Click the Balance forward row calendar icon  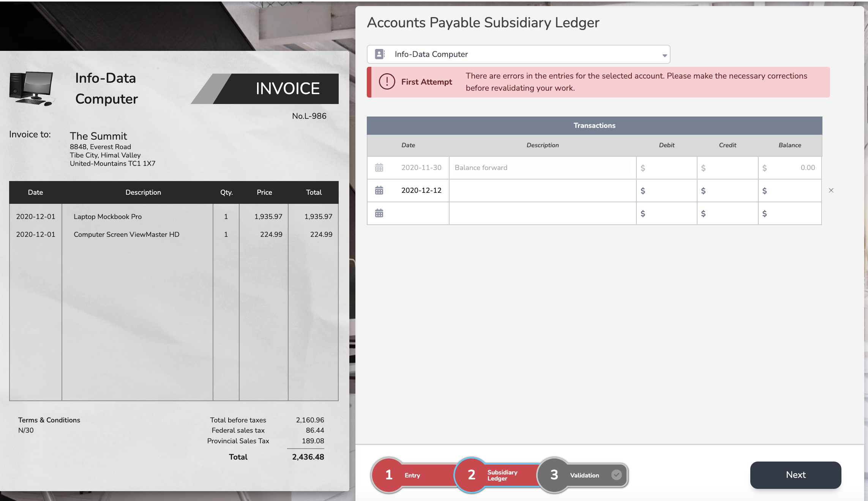coord(379,168)
